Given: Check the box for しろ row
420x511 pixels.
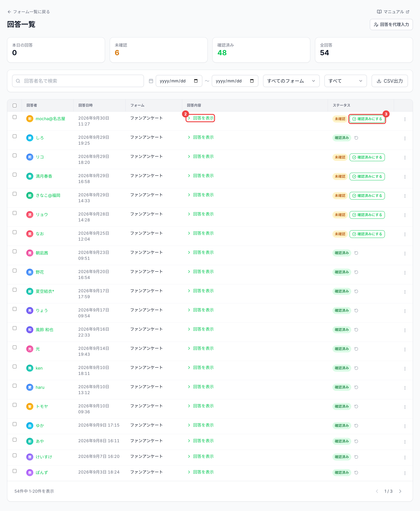Looking at the screenshot, I should click(15, 136).
